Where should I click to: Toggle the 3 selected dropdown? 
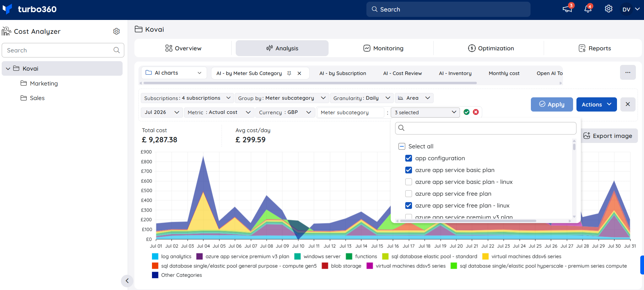coord(425,112)
